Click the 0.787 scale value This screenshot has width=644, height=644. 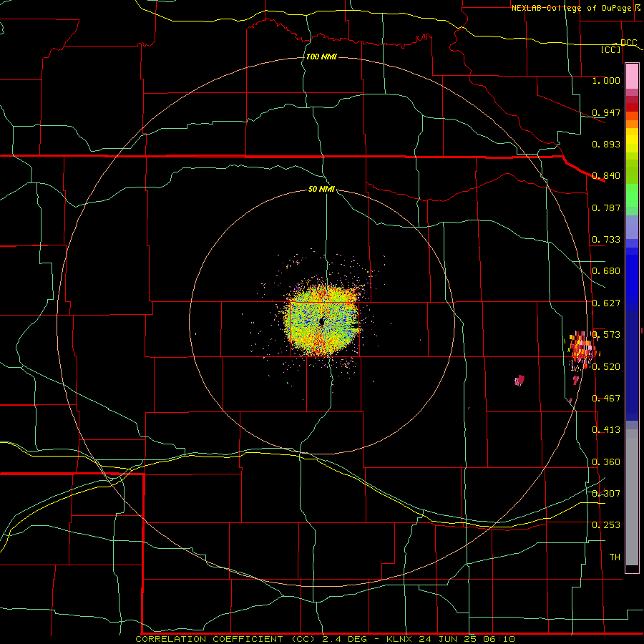pos(606,208)
